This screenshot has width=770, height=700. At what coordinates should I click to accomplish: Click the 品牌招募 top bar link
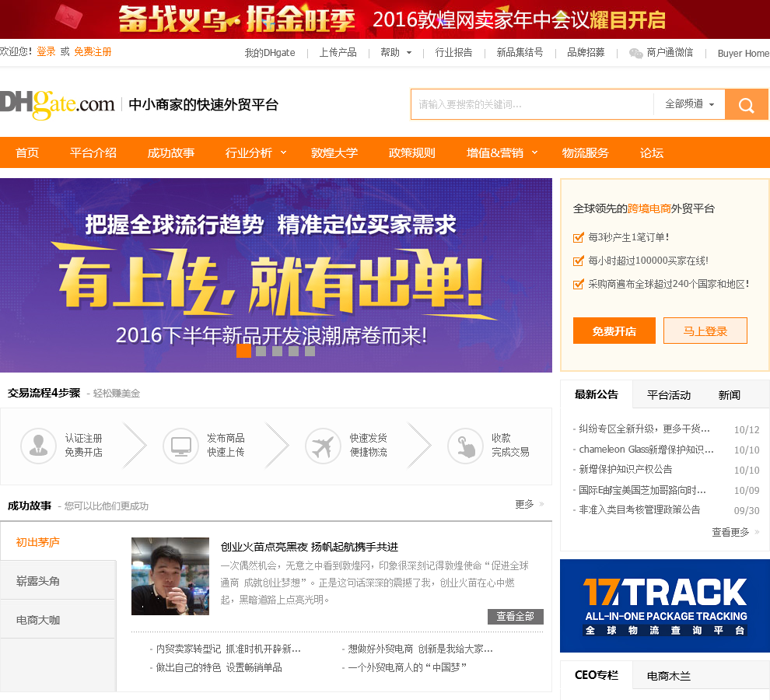[x=586, y=53]
